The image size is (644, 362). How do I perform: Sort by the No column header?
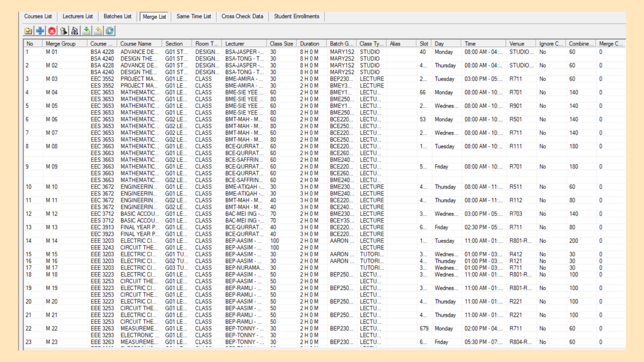point(33,44)
